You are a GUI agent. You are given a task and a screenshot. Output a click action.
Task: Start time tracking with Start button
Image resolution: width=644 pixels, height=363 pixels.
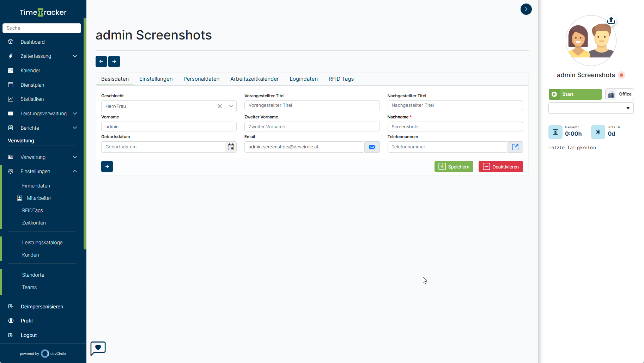pyautogui.click(x=575, y=94)
